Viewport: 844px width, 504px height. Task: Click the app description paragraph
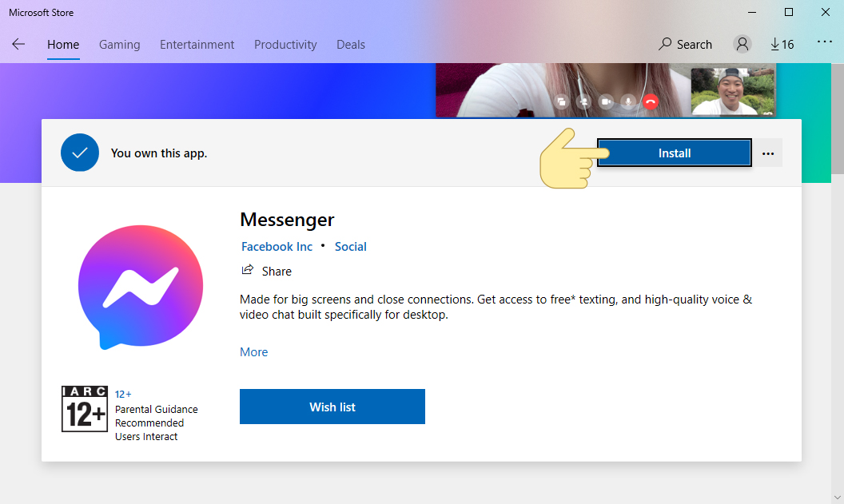click(x=496, y=307)
